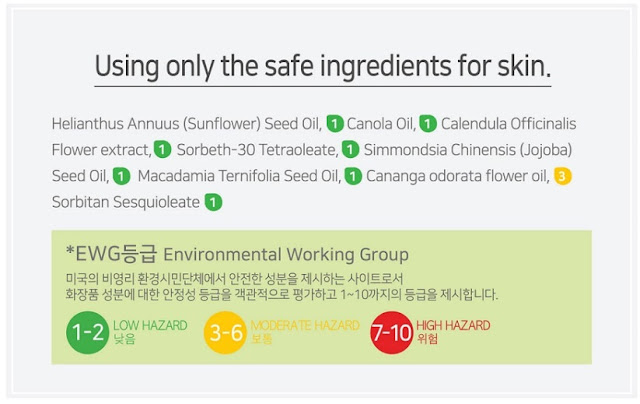This screenshot has width=640, height=404.
Task: Click the green badge after Sunflower Seed Oil
Action: click(x=335, y=124)
